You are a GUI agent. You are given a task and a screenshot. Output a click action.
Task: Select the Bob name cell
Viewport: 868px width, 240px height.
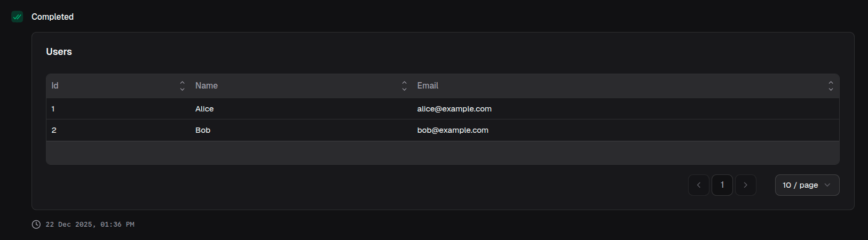[x=203, y=130]
